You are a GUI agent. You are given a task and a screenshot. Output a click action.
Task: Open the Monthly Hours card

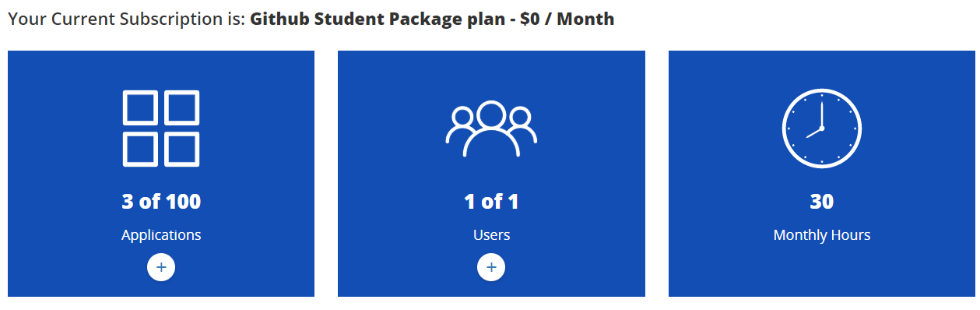pos(821,174)
